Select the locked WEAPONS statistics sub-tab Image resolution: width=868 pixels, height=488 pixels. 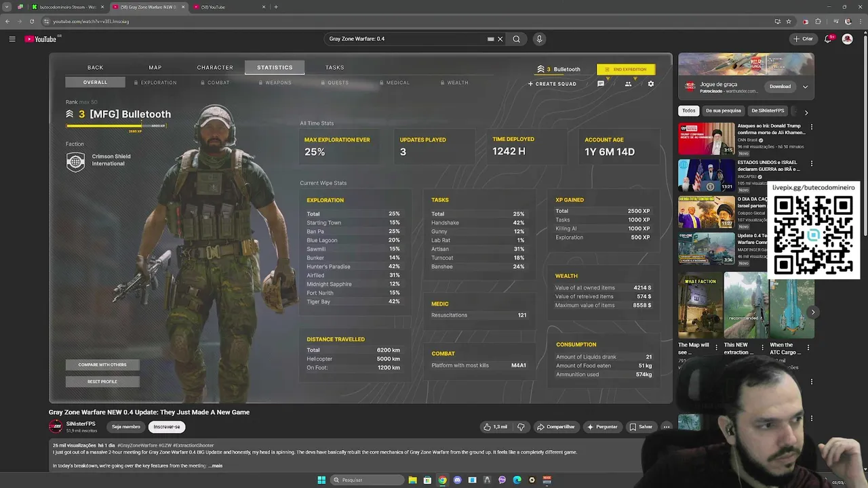[x=275, y=83]
